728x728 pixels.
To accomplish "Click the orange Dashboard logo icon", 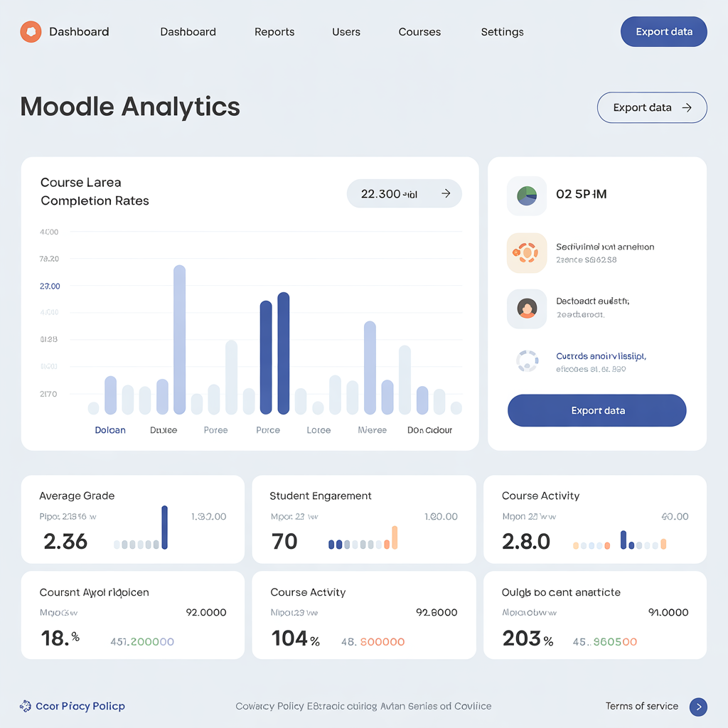I will pyautogui.click(x=31, y=31).
